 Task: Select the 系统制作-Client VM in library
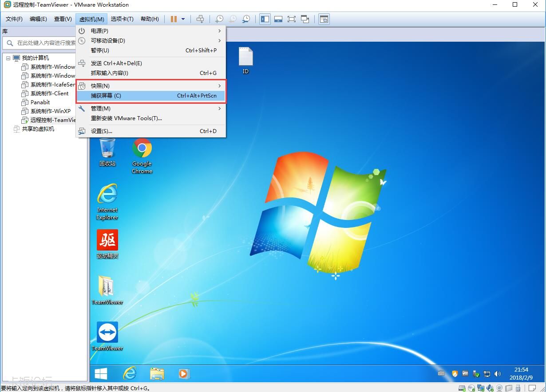[x=49, y=94]
